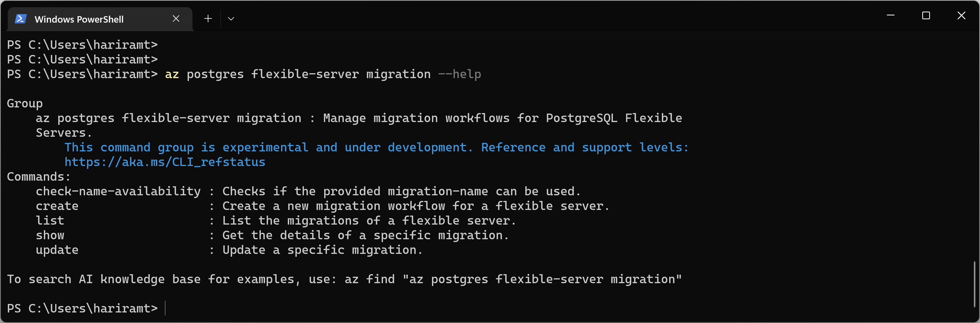
Task: Select the Windows PowerShell tab
Action: pos(79,19)
